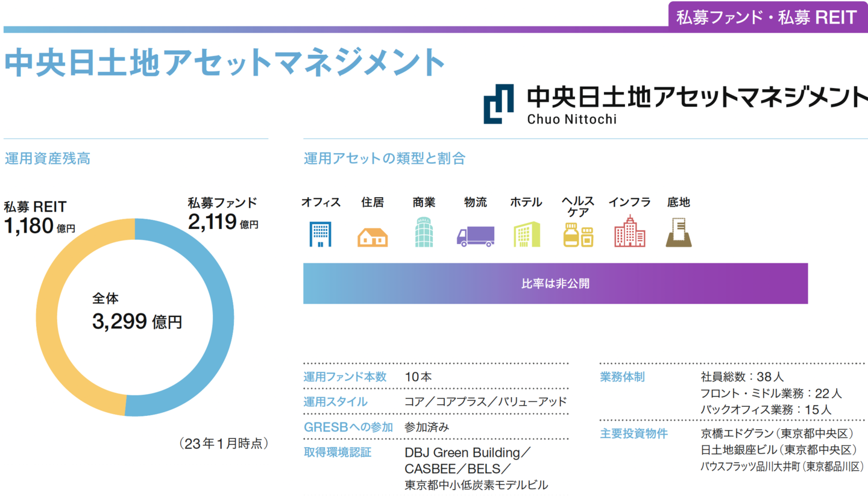
Task: Click the ホテル asset label
Action: tap(526, 202)
